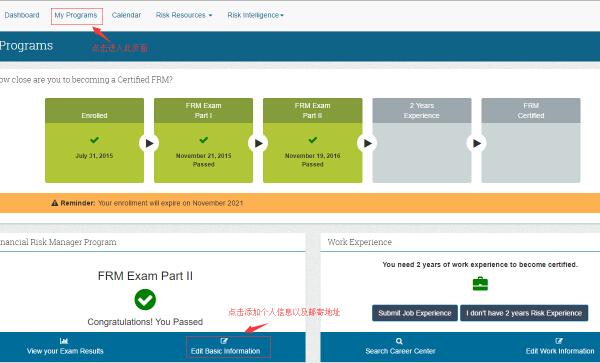The image size is (600, 363).
Task: Click the arrow after FRM Exam Part II
Action: pos(367,143)
